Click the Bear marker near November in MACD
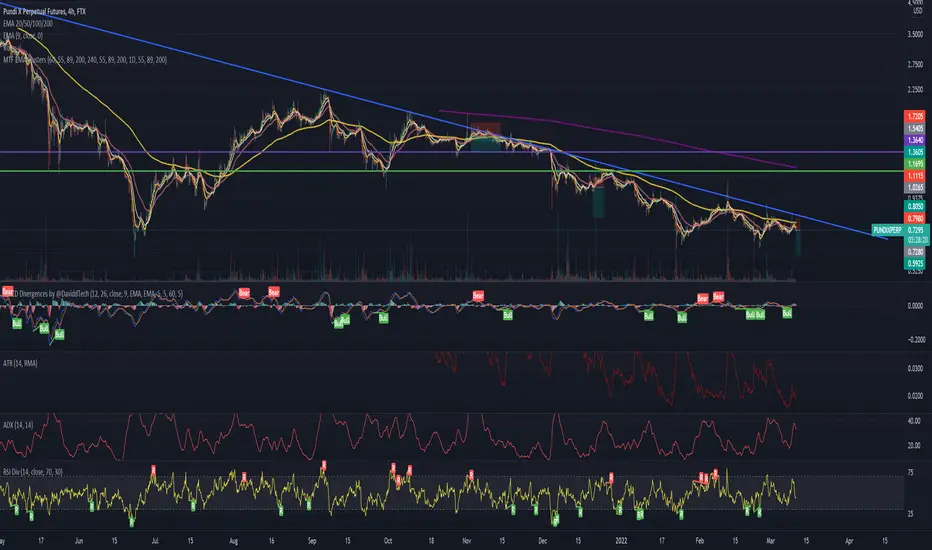Viewport: 932px width, 550px height. click(x=478, y=295)
